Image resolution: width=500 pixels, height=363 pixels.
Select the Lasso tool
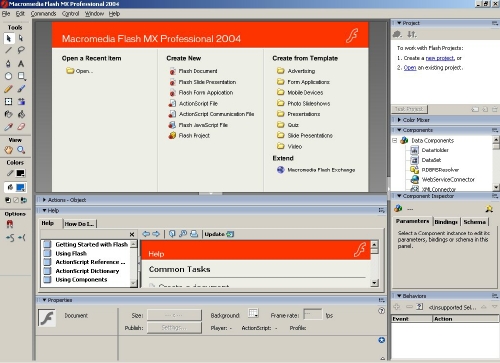point(21,51)
